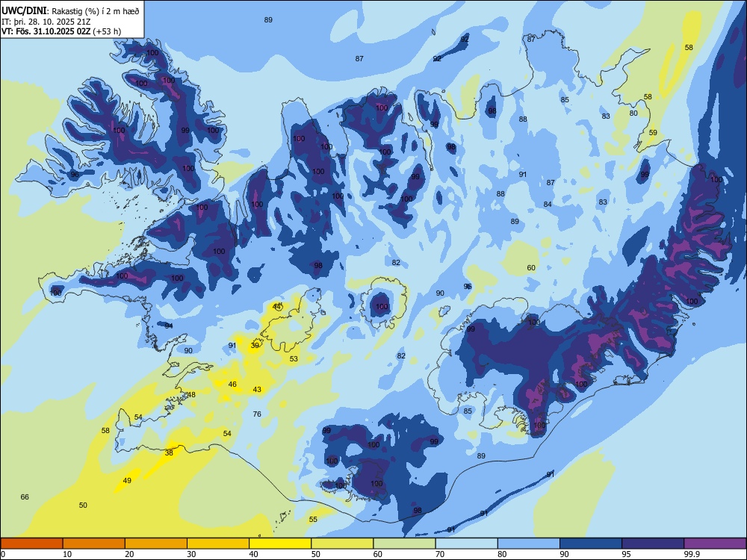The width and height of the screenshot is (747, 560).
Task: Click the map value 59
Action: 653,132
